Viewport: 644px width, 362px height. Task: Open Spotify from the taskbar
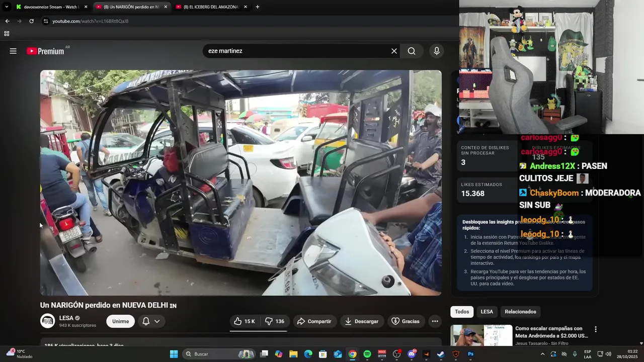367,354
